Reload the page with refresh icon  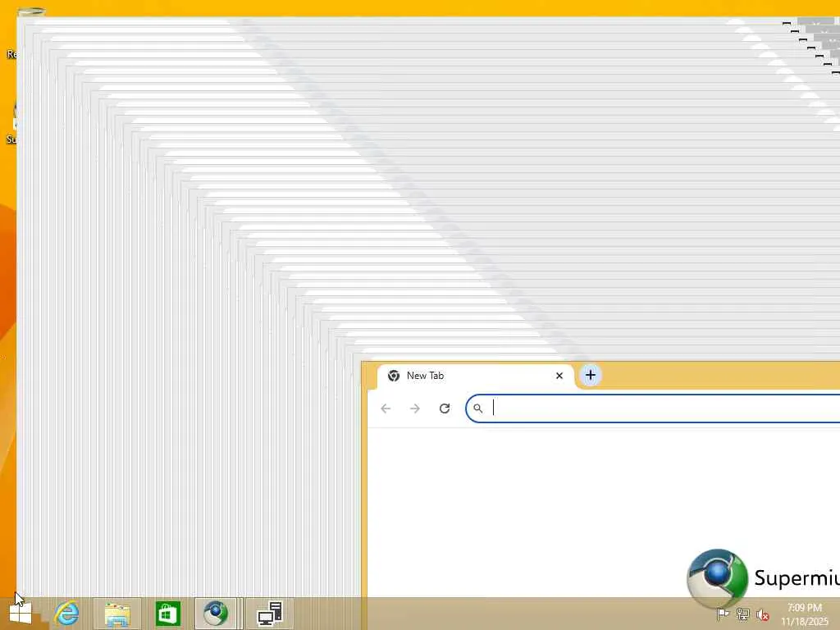(x=444, y=409)
